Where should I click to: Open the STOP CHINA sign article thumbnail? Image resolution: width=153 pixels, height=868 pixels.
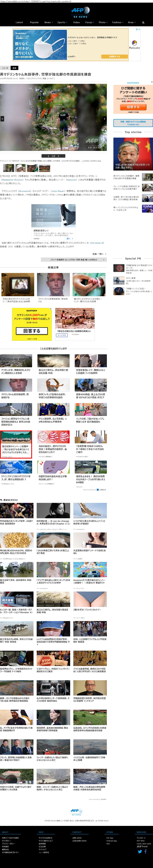pyautogui.click(x=53, y=658)
